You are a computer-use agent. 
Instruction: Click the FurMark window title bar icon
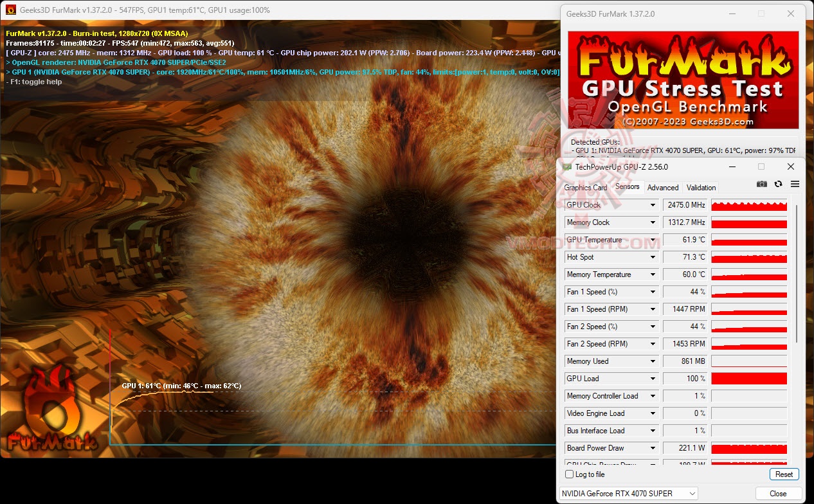click(x=10, y=10)
